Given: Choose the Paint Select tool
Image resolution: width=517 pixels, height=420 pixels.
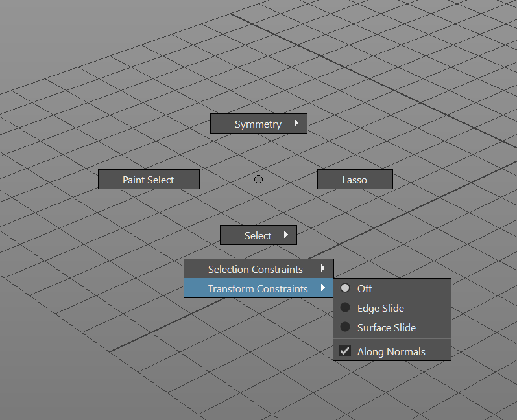Looking at the screenshot, I should 149,179.
